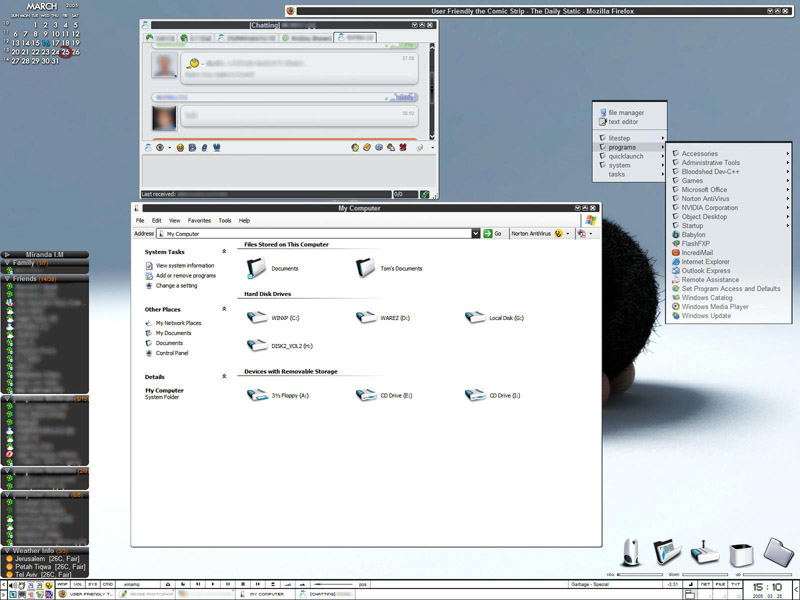Screen dimensions: 800x600
Task: Open My Network Places link
Action: 179,323
